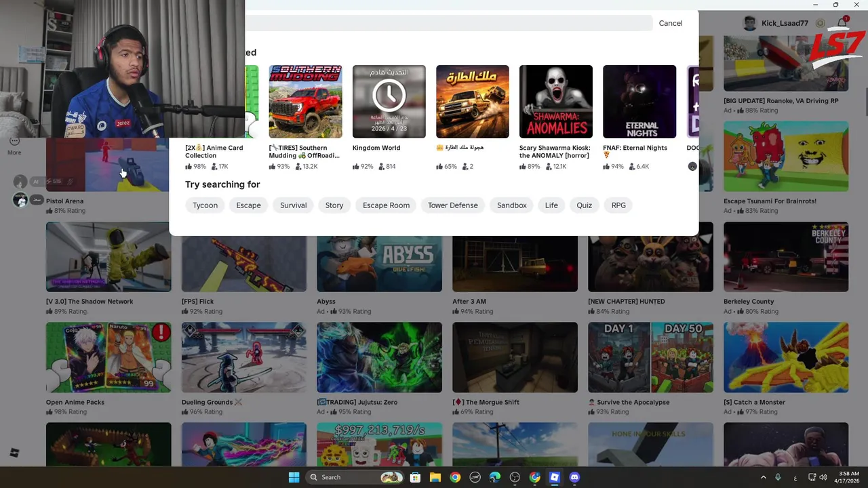This screenshot has width=868, height=488.
Task: Open the Jujutsu: Zero game thumbnail
Action: 379,357
